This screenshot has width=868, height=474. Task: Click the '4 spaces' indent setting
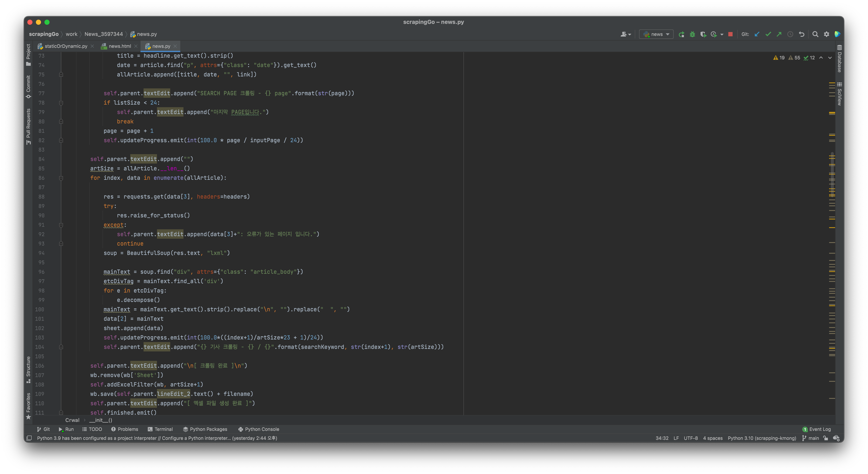[712, 438]
